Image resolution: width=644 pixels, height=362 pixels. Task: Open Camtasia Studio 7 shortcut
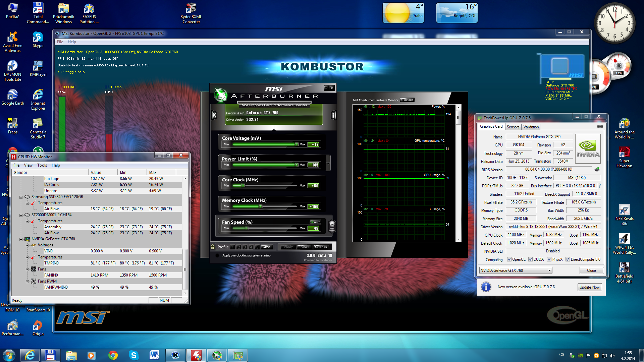tap(38, 128)
